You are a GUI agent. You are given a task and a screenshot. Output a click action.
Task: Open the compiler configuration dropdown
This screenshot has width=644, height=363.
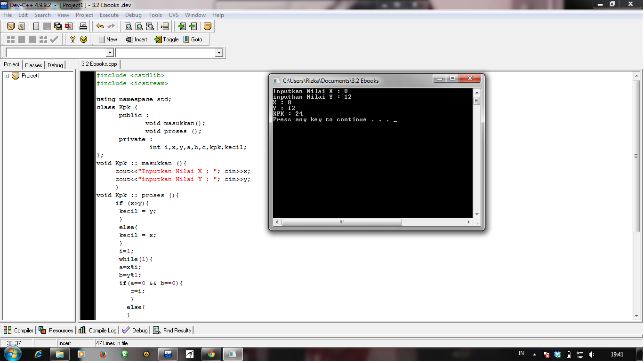click(110, 53)
